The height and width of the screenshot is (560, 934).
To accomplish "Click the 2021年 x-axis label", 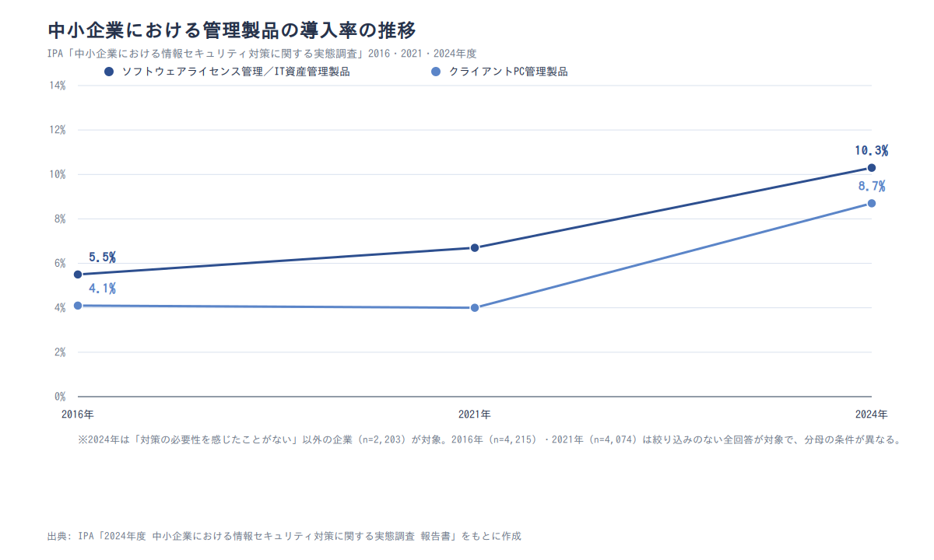I will tap(475, 414).
